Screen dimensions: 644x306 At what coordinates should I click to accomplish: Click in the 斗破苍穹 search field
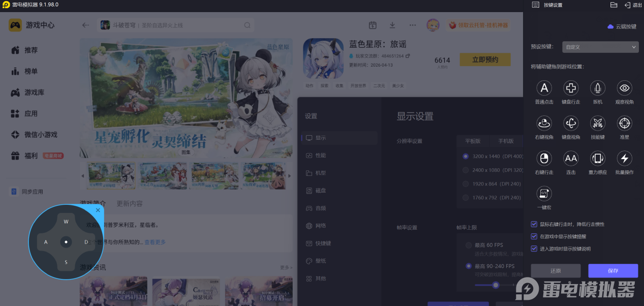(x=176, y=25)
